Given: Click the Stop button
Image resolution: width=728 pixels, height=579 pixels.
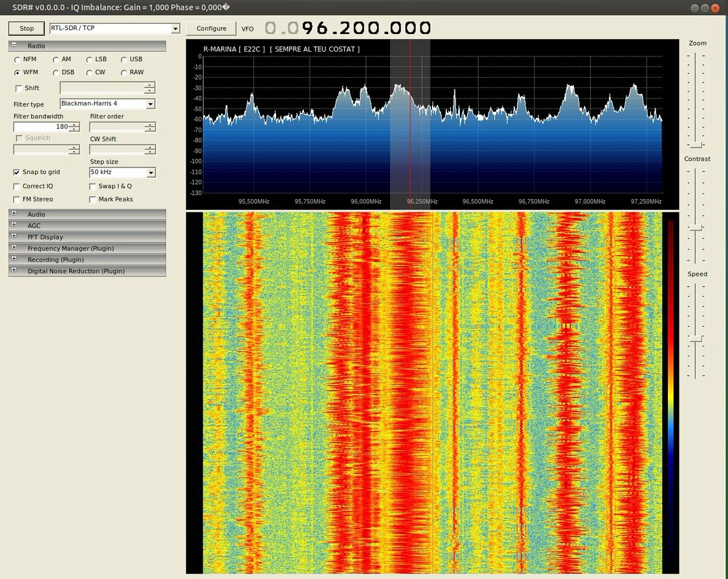Looking at the screenshot, I should click(x=27, y=29).
